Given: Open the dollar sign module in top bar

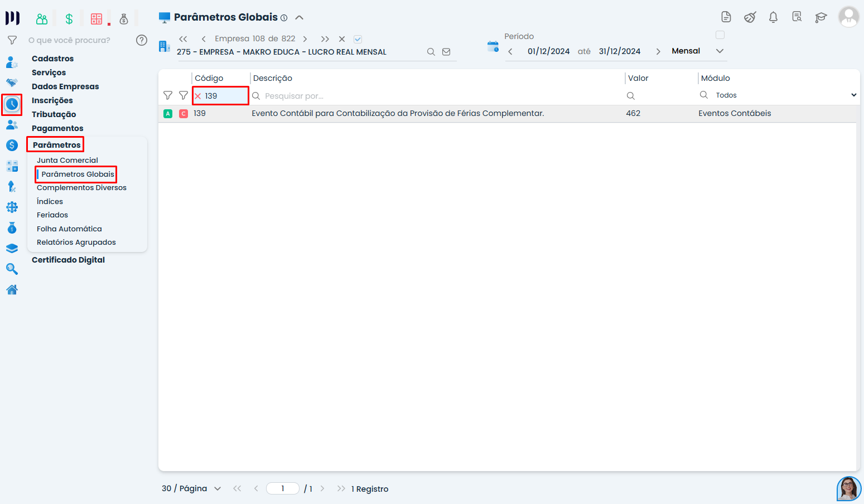Looking at the screenshot, I should 69,19.
